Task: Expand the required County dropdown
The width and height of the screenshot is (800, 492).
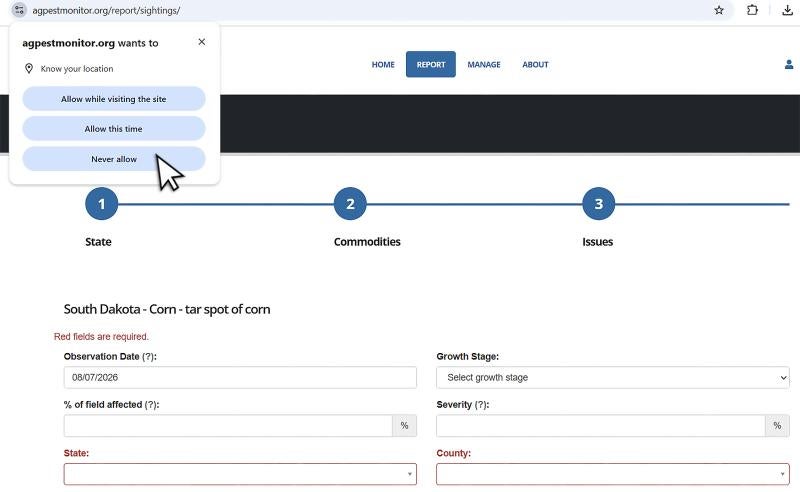Action: pyautogui.click(x=613, y=474)
